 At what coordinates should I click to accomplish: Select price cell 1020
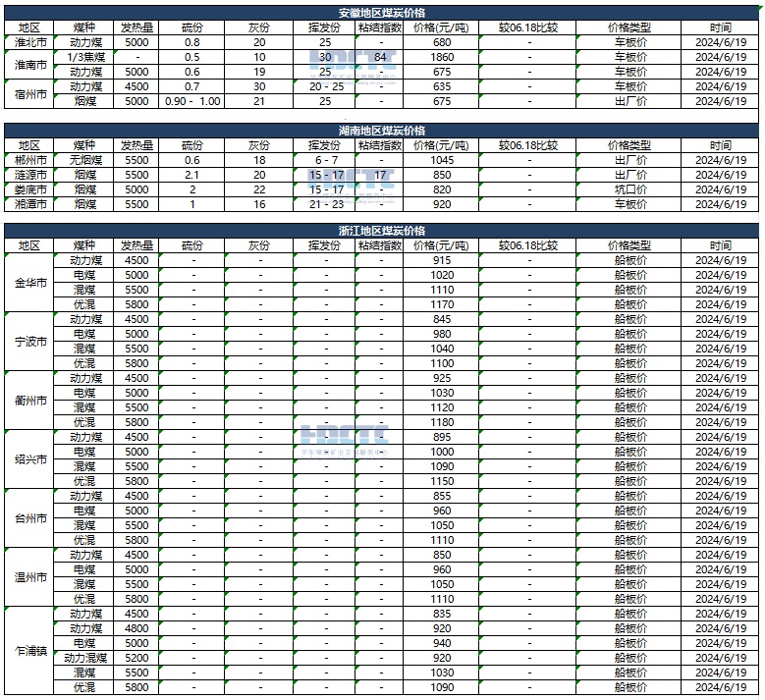click(441, 275)
